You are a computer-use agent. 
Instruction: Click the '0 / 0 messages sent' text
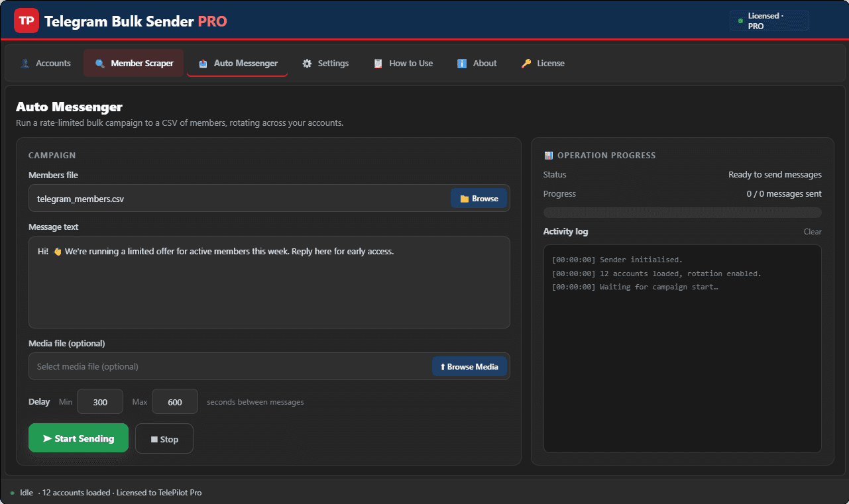pyautogui.click(x=784, y=194)
